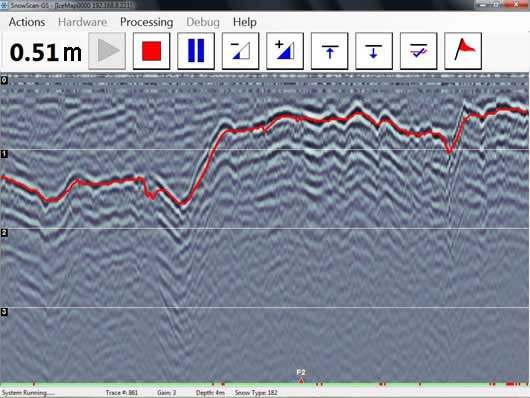The image size is (530, 398).
Task: Open the Actions menu
Action: coord(27,22)
